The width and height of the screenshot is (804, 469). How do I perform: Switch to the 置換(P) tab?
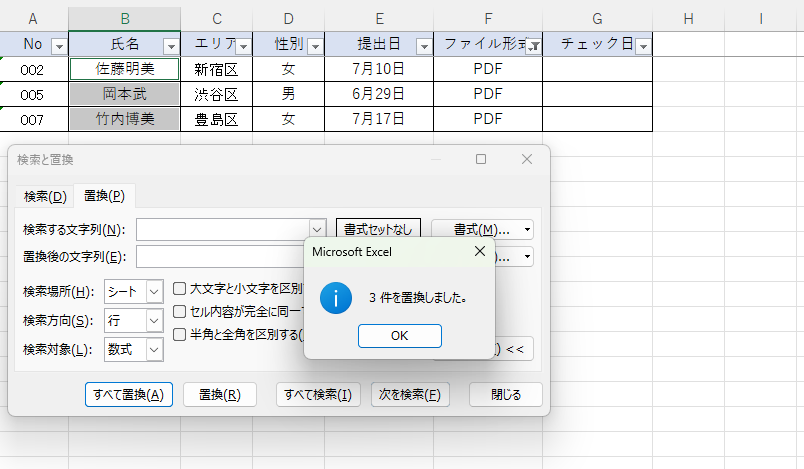point(104,196)
